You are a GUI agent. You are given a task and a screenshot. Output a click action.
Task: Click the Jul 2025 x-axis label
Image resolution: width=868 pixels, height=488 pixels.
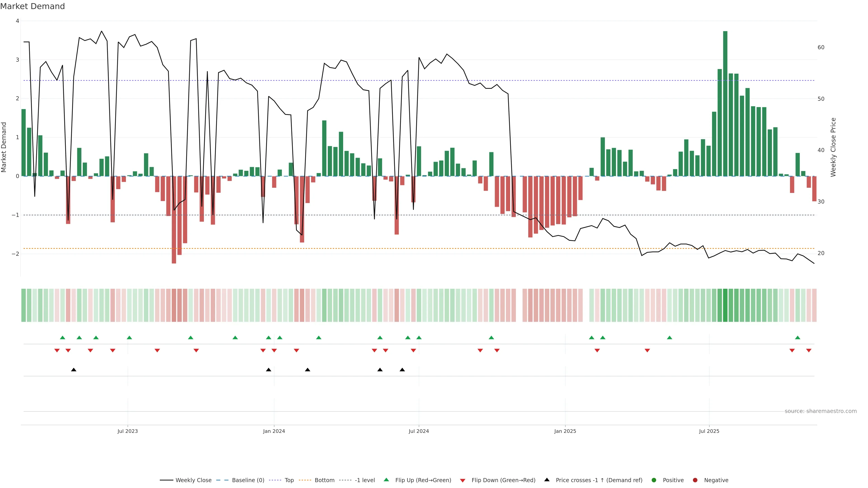pyautogui.click(x=709, y=431)
